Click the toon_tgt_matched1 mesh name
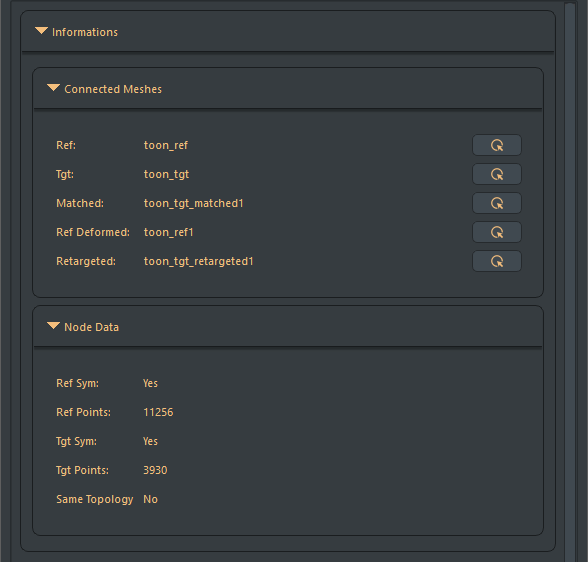The width and height of the screenshot is (588, 562). [x=194, y=204]
